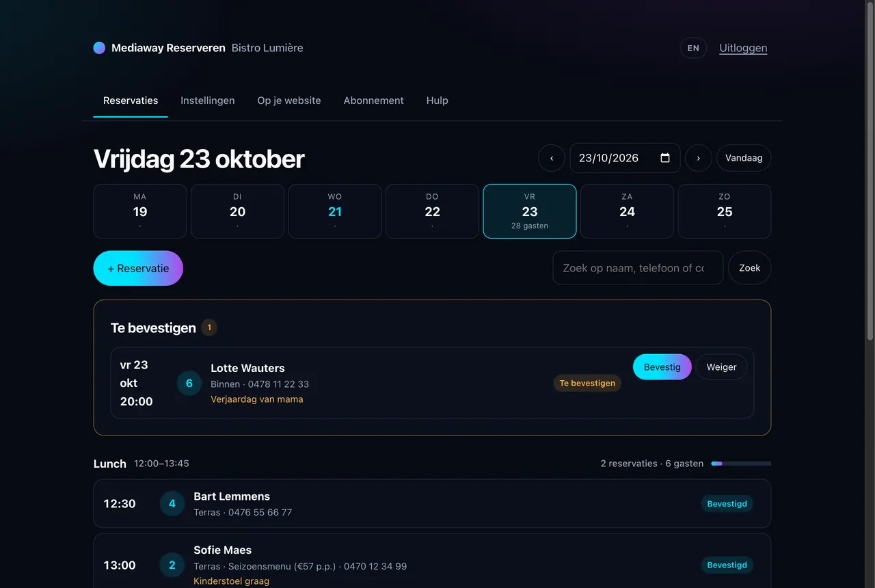This screenshot has width=875, height=588.
Task: Select Saturday 24 in week strip
Action: pos(627,211)
